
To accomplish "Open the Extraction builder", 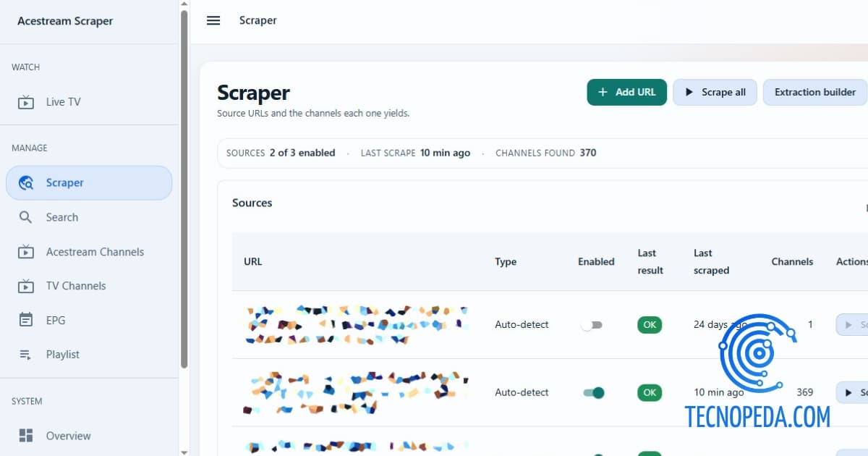I will click(815, 93).
